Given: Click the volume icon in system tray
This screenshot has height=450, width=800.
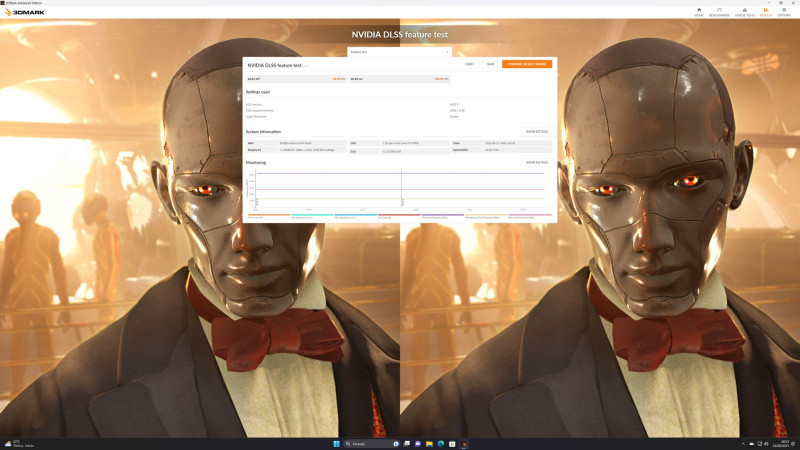Looking at the screenshot, I should [x=766, y=444].
